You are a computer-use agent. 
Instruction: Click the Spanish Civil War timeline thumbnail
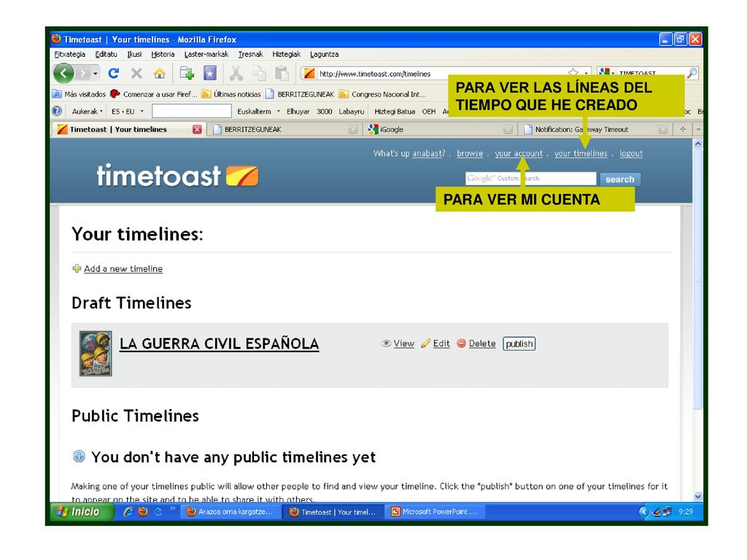tap(96, 354)
